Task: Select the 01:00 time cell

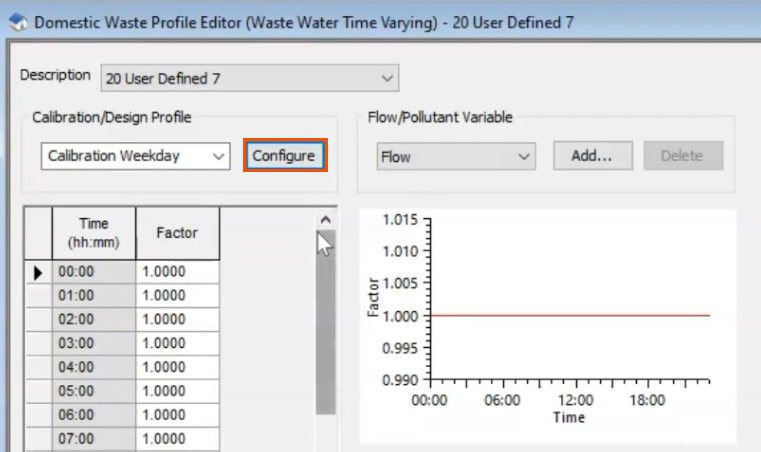Action: 94,295
